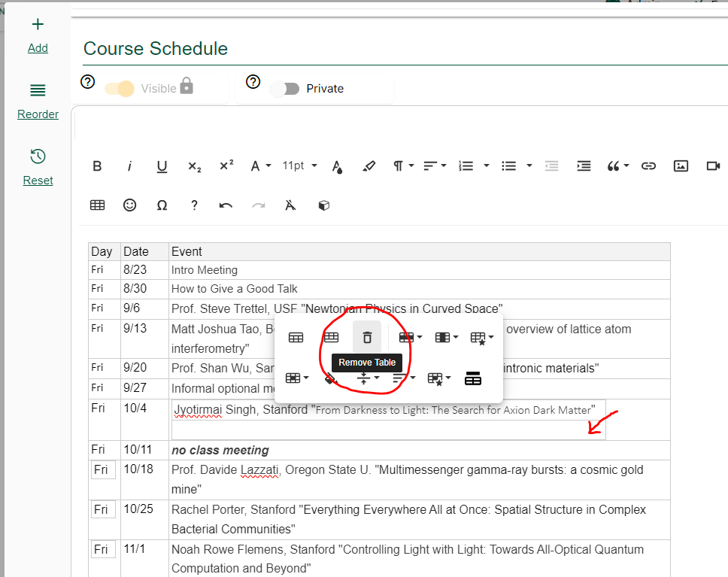Insert an image into the editor

click(x=681, y=166)
